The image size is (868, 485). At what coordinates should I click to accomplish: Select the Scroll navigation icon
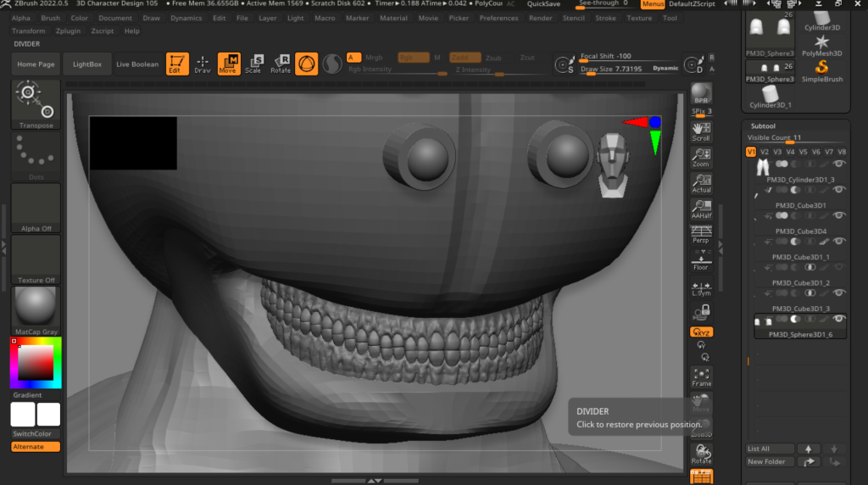pos(701,131)
